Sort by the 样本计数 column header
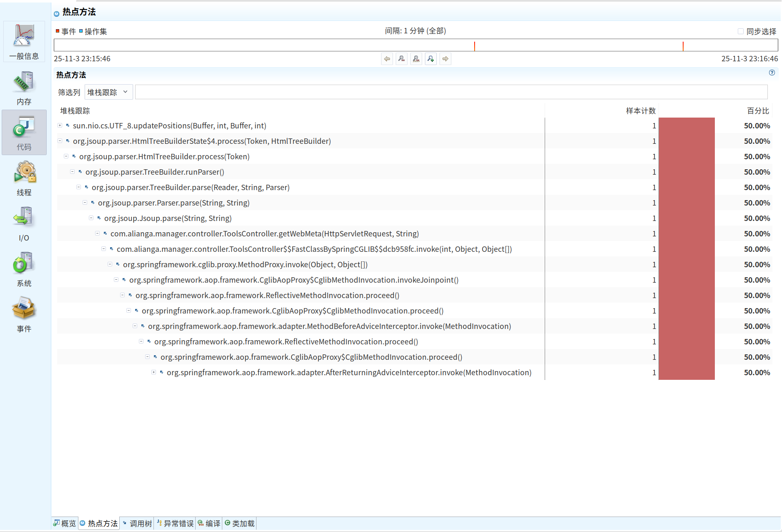 (x=640, y=111)
